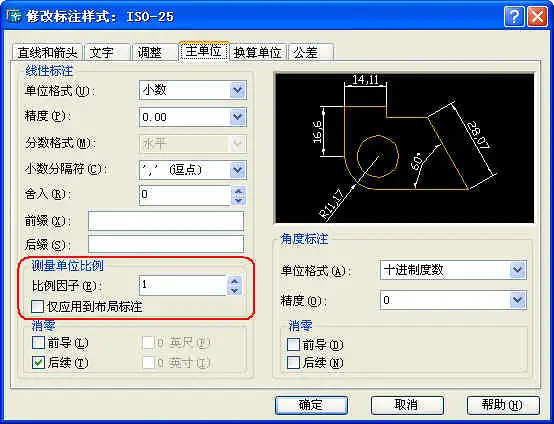
Task: Open the 小数分隔符 dropdown
Action: (193, 170)
